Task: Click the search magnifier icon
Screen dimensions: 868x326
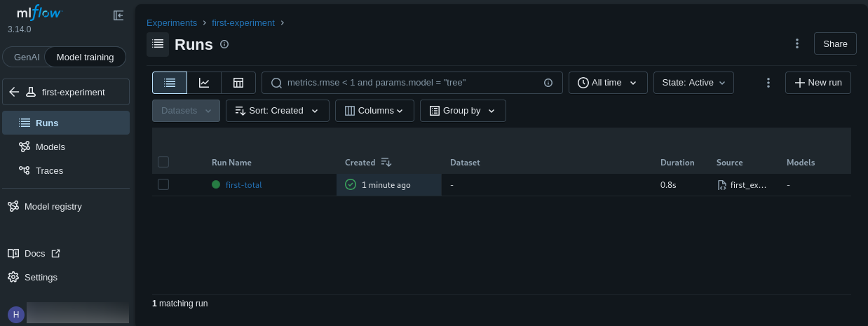Action: point(276,83)
